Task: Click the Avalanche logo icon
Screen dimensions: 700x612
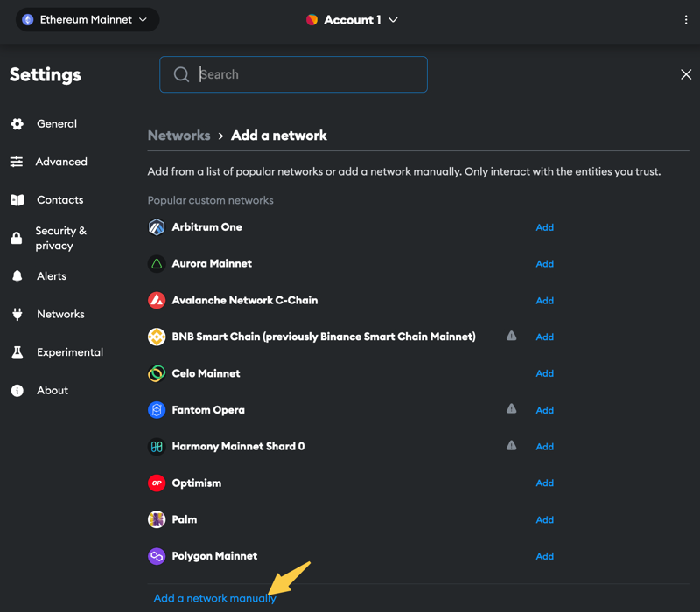Action: (157, 300)
